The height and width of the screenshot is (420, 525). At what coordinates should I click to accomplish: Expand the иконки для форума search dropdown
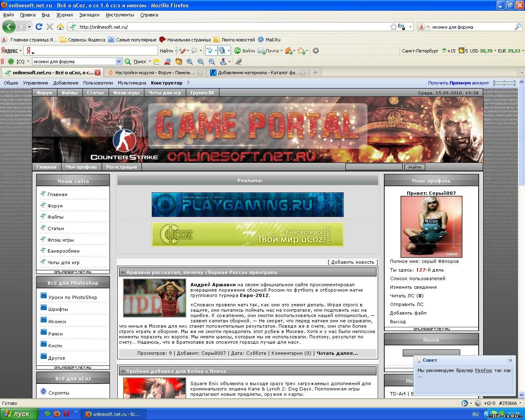(x=119, y=61)
